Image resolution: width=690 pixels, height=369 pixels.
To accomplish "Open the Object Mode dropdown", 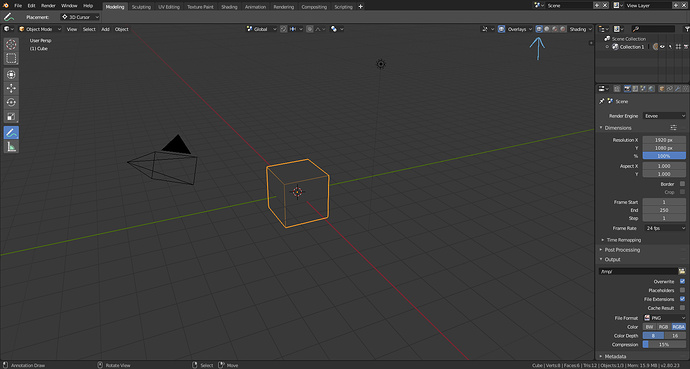I will click(40, 29).
